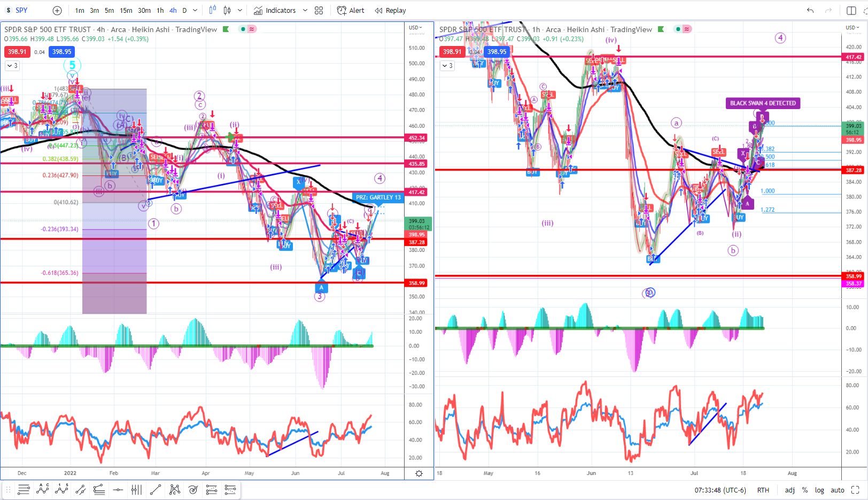This screenshot has width=868, height=500.
Task: Click the data status pill on the 4h chart
Action: (x=247, y=29)
